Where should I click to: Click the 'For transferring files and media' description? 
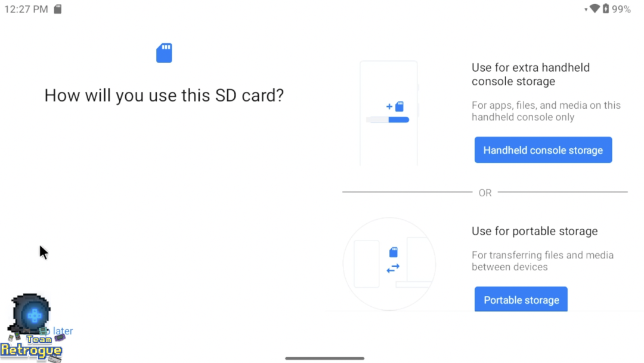coord(542,261)
